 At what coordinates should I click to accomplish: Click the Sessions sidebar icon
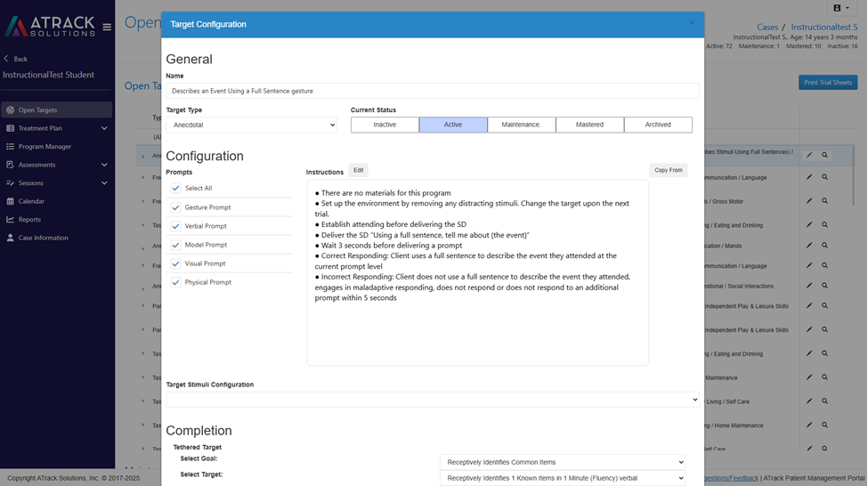pos(10,182)
